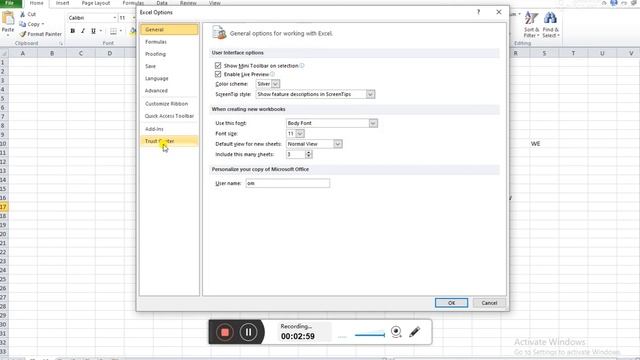Image resolution: width=640 pixels, height=360 pixels.
Task: Select row 17 header
Action: pyautogui.click(x=4, y=207)
